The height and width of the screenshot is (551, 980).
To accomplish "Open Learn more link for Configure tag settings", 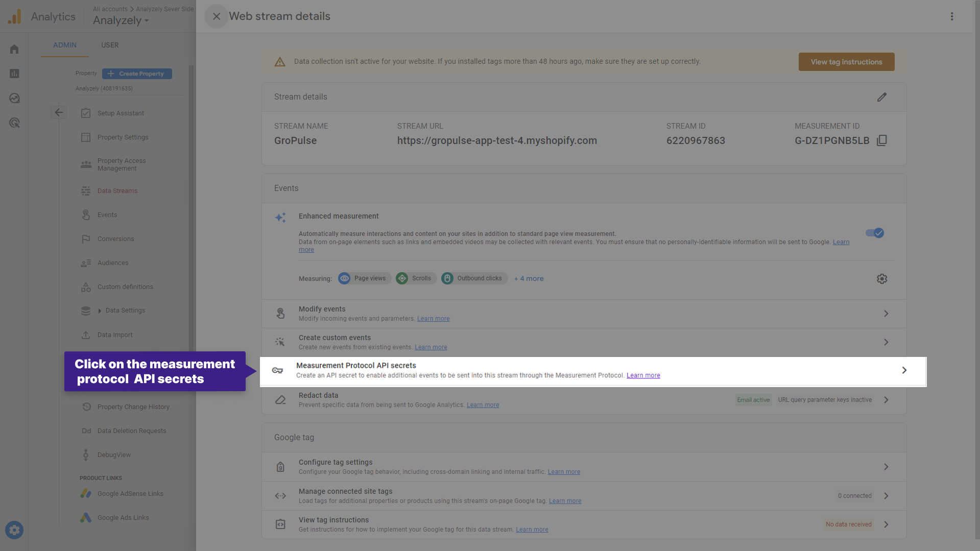I will [564, 472].
